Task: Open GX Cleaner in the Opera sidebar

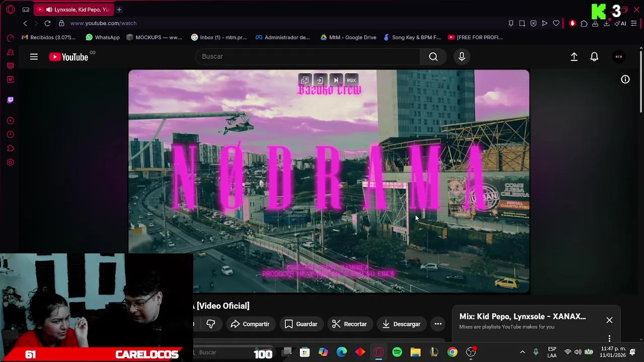Action: (x=10, y=52)
